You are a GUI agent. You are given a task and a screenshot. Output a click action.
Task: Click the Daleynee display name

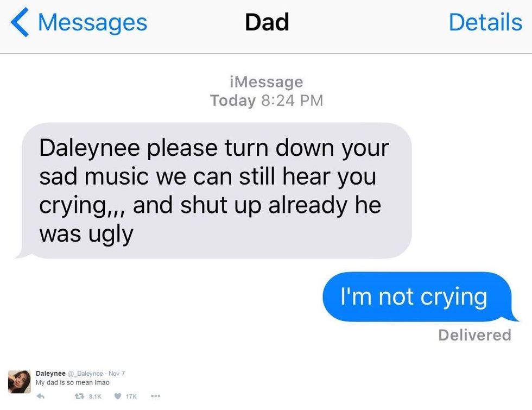[50, 374]
